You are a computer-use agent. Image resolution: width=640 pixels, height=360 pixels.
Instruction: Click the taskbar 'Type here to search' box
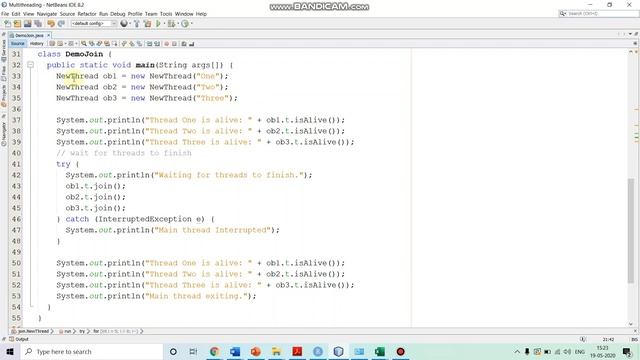pos(91,351)
